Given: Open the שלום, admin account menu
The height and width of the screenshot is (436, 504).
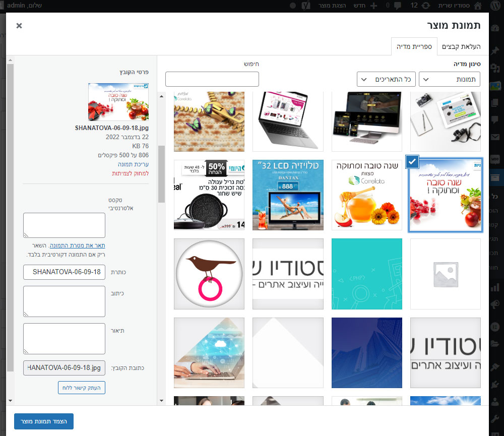Looking at the screenshot, I should (24, 6).
